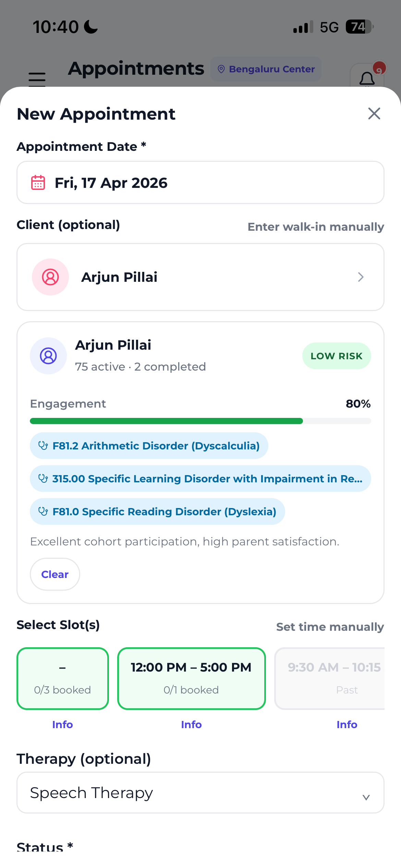The height and width of the screenshot is (868, 401).
Task: Open the Bengaluru Center location selector
Action: click(266, 69)
